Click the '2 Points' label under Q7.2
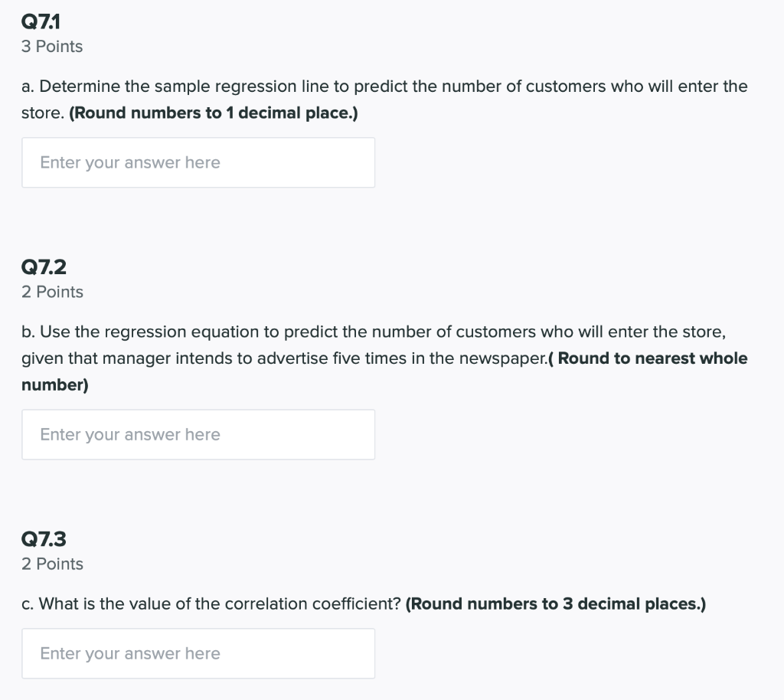Viewport: 784px width, 700px height. click(52, 292)
